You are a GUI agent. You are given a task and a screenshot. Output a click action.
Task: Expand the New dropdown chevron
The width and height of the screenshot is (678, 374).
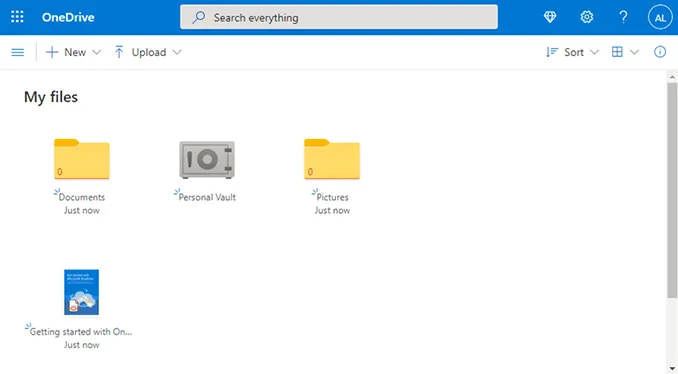point(97,52)
